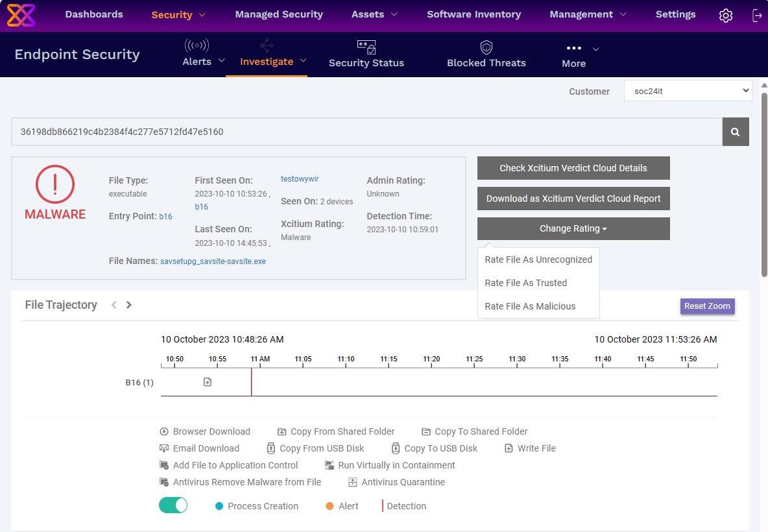Open the settings gear icon
Screen dimensions: 768x532
tap(725, 15)
